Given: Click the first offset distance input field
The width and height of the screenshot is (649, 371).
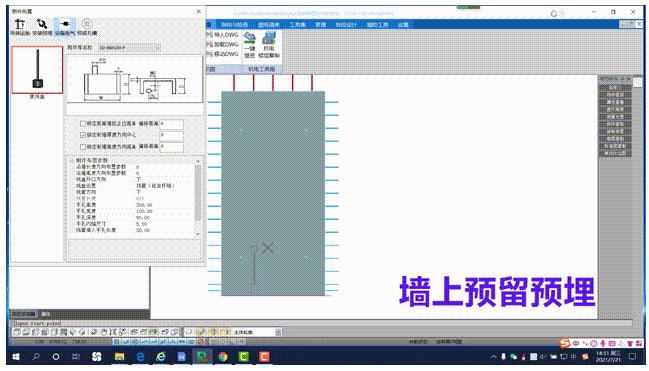Looking at the screenshot, I should (x=171, y=124).
